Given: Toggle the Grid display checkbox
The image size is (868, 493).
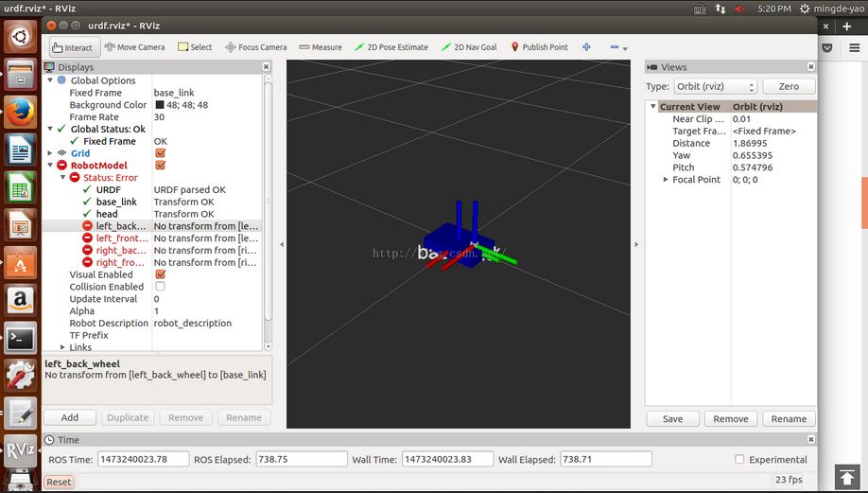Looking at the screenshot, I should [161, 153].
